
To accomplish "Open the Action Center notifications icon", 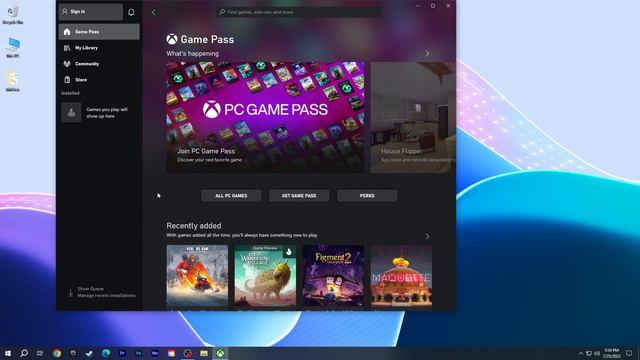I will 629,353.
